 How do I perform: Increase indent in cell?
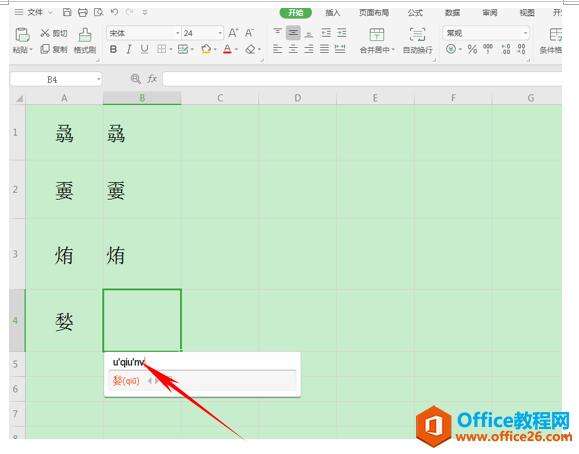342,33
